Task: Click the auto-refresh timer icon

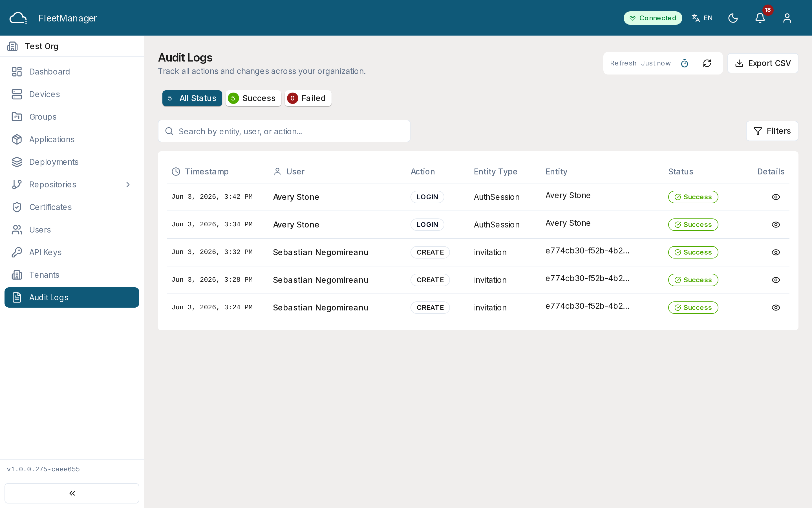Action: coord(685,63)
